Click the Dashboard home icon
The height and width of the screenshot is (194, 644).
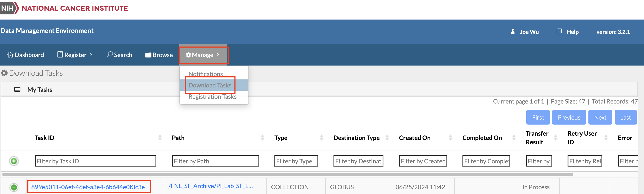click(10, 55)
